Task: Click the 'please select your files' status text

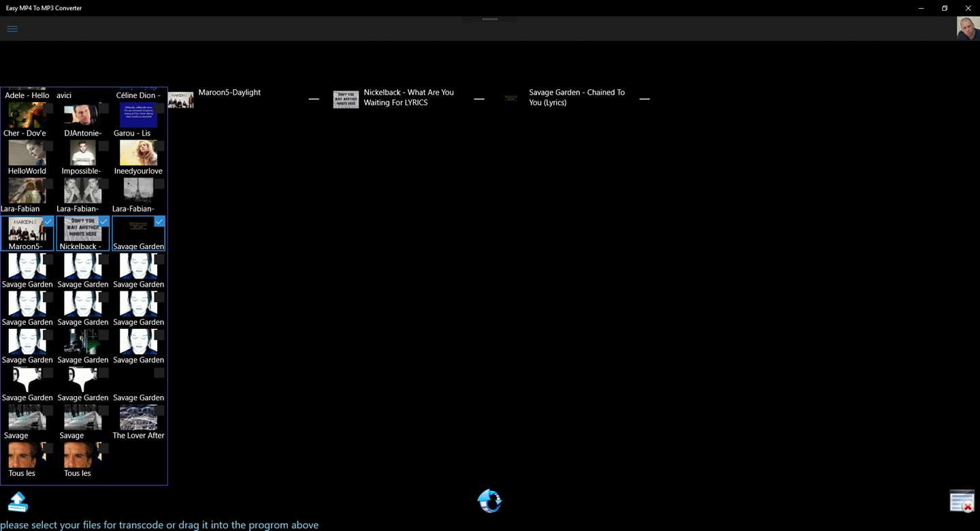Action: click(159, 525)
